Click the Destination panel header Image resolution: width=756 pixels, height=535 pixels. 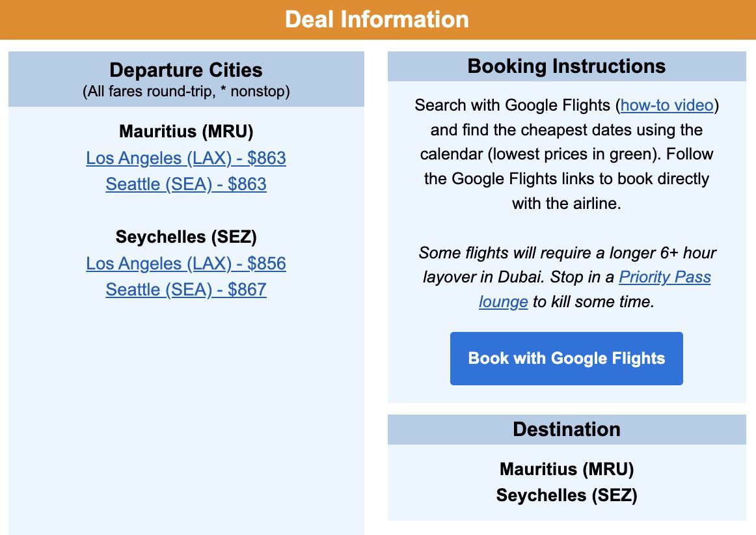567,430
